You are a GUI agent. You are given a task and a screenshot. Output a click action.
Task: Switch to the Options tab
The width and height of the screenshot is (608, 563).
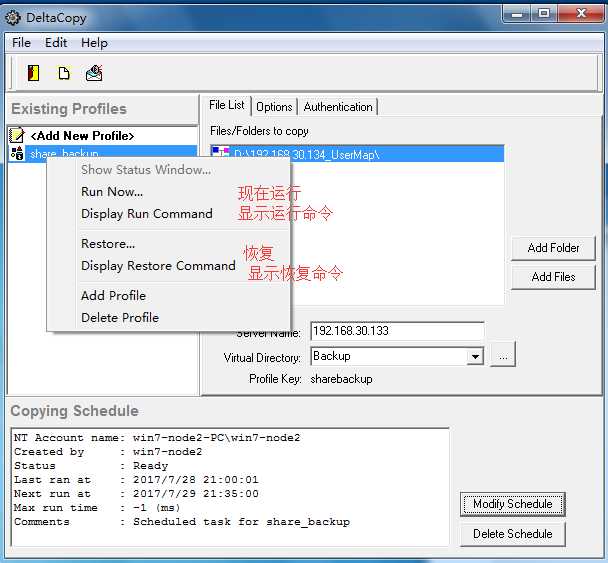[274, 107]
